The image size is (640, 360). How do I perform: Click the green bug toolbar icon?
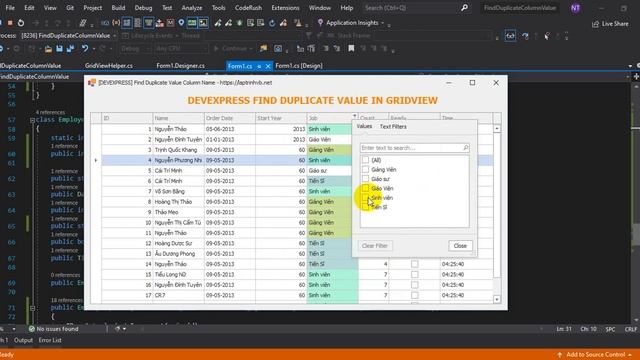[240, 23]
